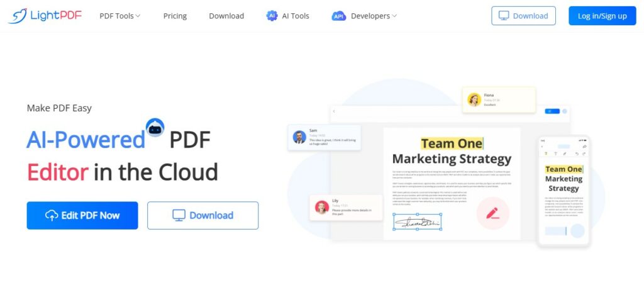The height and width of the screenshot is (297, 644).
Task: Click the blue API badge icon
Action: click(339, 16)
